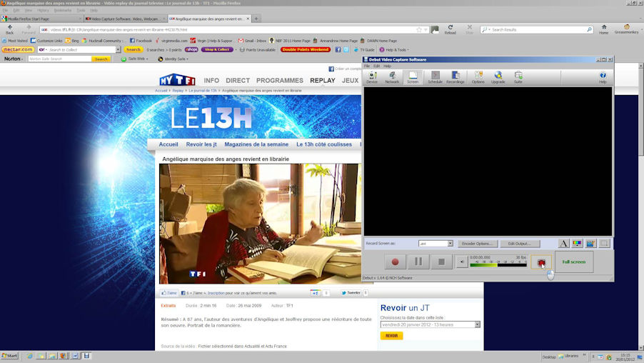Switch to the Mozilla Firefox Start Page tab
Viewport: 644px width, 363px height.
point(41,19)
